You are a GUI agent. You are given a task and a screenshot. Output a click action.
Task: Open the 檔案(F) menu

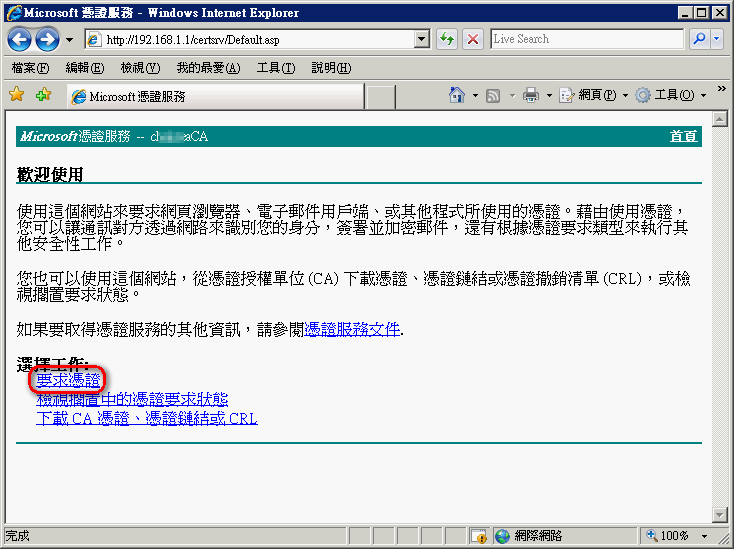click(30, 68)
